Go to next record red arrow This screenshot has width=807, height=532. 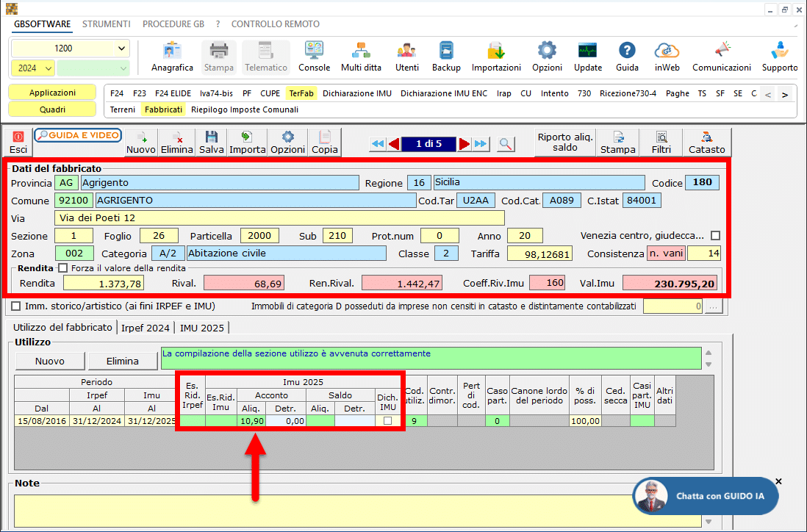coord(464,144)
